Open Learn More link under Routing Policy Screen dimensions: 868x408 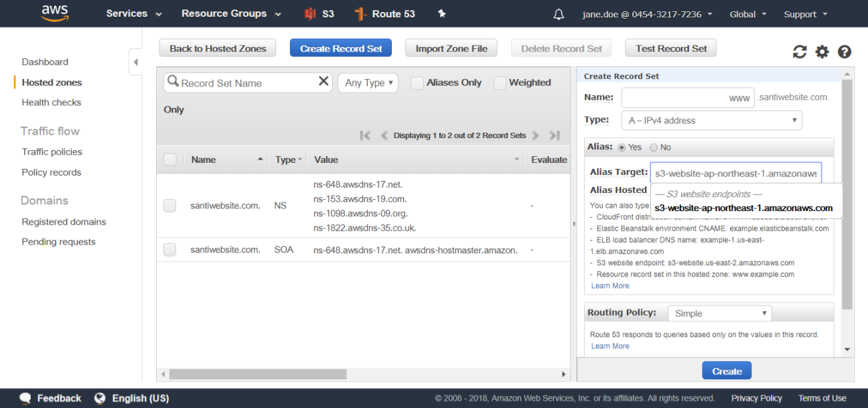click(610, 346)
